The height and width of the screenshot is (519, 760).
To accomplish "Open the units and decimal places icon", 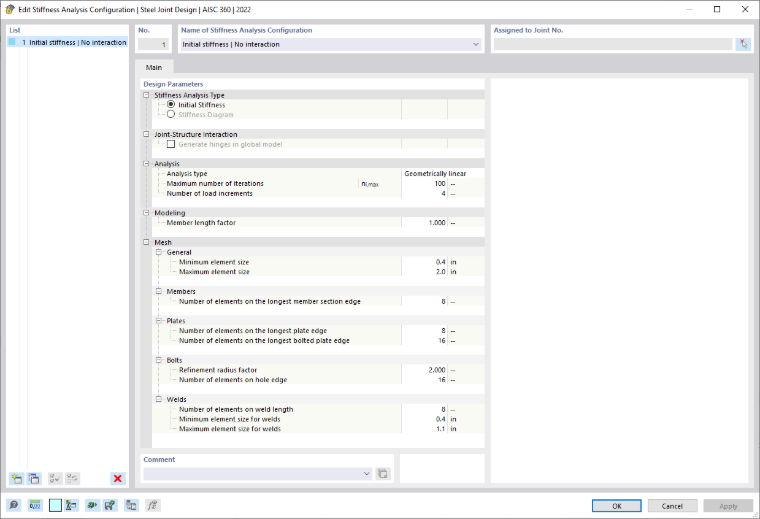I will coord(35,505).
